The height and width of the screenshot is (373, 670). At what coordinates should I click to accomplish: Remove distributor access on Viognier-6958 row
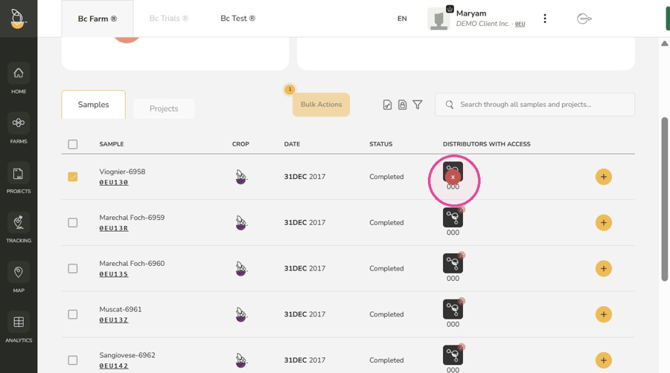(x=453, y=177)
